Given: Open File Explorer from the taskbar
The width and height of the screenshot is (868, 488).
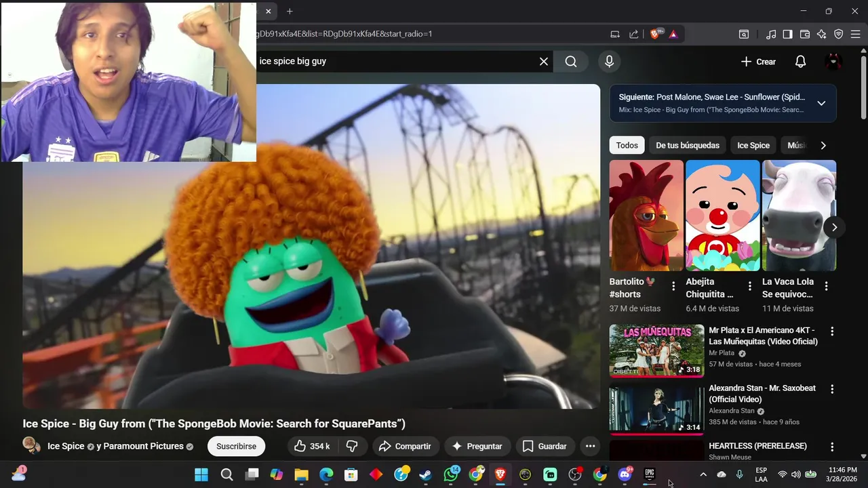Looking at the screenshot, I should tap(301, 474).
